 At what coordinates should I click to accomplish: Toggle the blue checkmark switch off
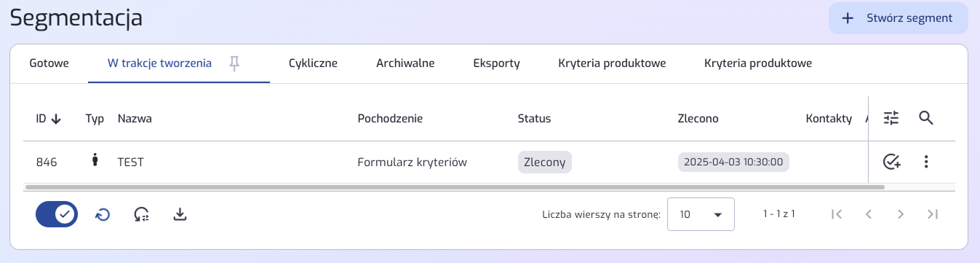coord(57,214)
